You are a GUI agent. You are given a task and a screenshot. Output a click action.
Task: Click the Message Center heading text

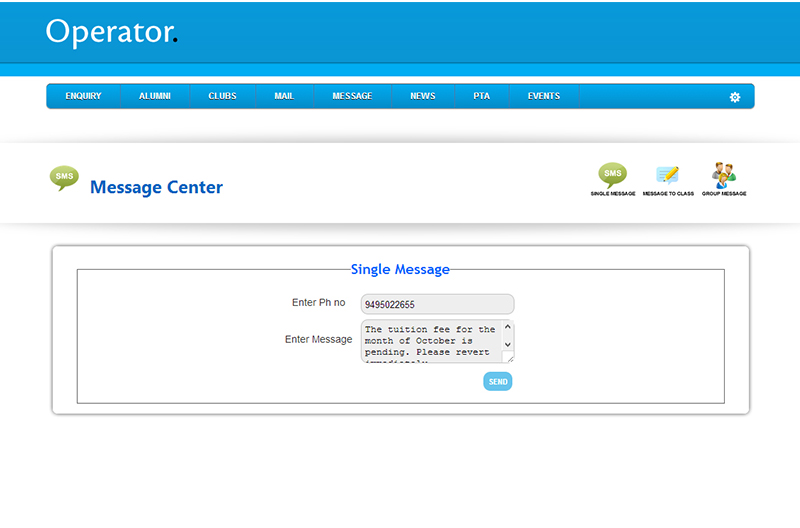coord(156,187)
